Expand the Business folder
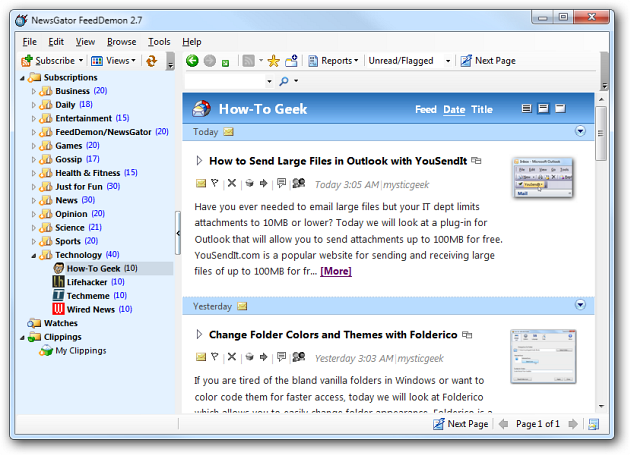 click(x=34, y=91)
